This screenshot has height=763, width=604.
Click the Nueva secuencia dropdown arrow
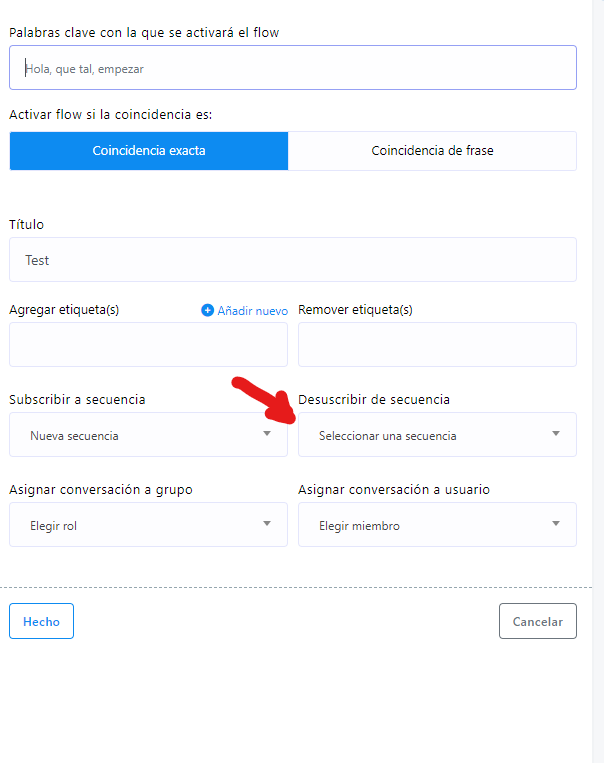(x=267, y=433)
